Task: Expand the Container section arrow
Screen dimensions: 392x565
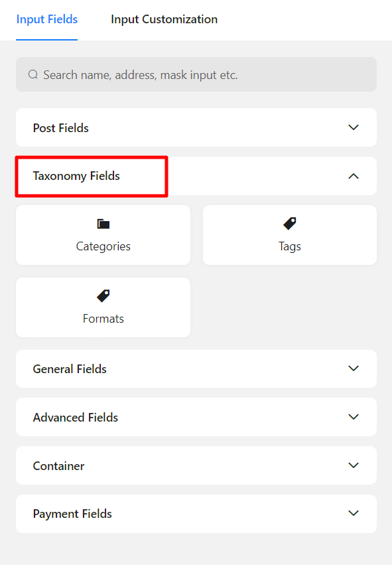Action: pyautogui.click(x=354, y=465)
